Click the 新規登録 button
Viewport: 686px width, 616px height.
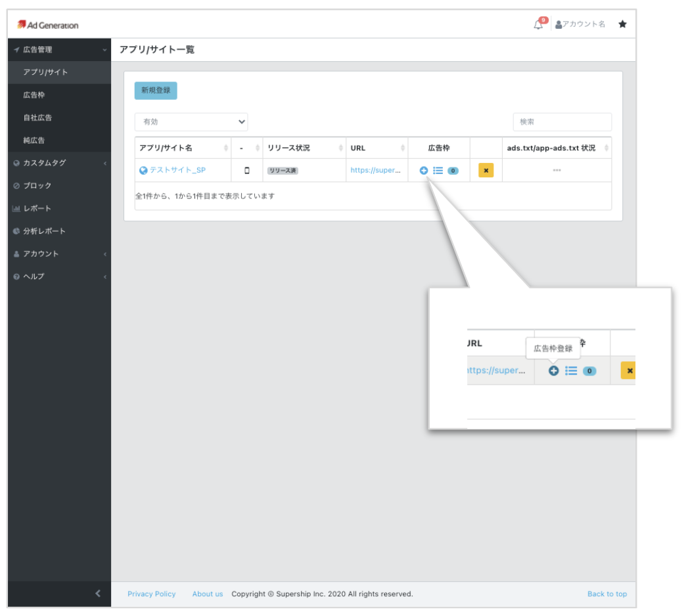coord(156,91)
